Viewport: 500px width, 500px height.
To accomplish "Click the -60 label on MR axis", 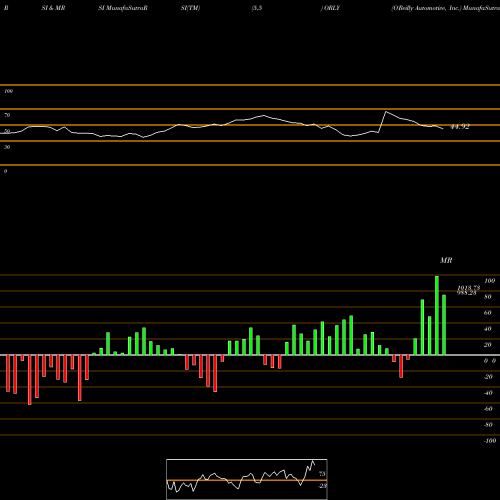I will 488,409.
